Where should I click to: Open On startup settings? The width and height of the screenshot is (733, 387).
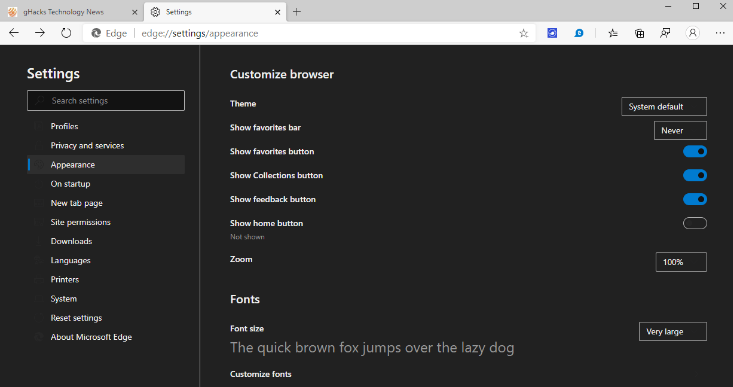(106, 184)
